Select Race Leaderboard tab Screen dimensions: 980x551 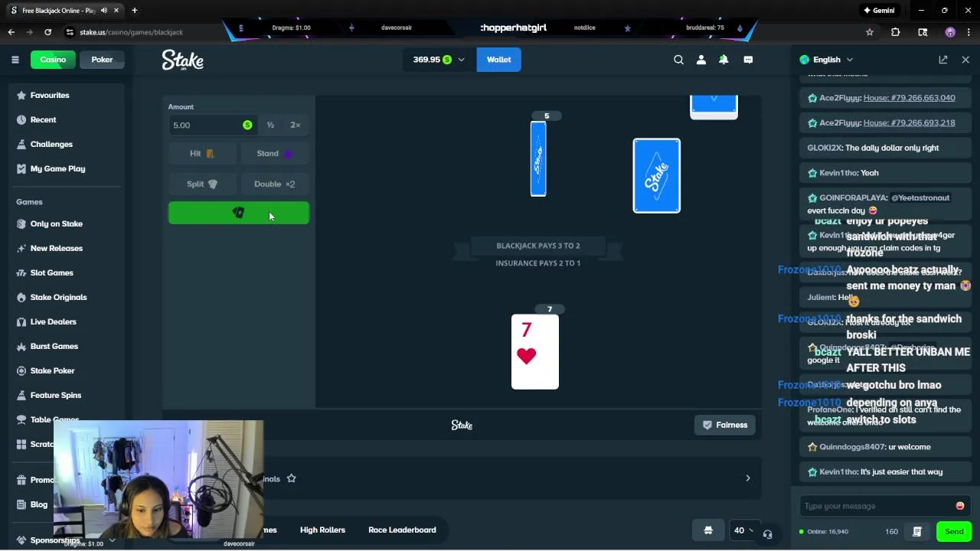coord(402,530)
